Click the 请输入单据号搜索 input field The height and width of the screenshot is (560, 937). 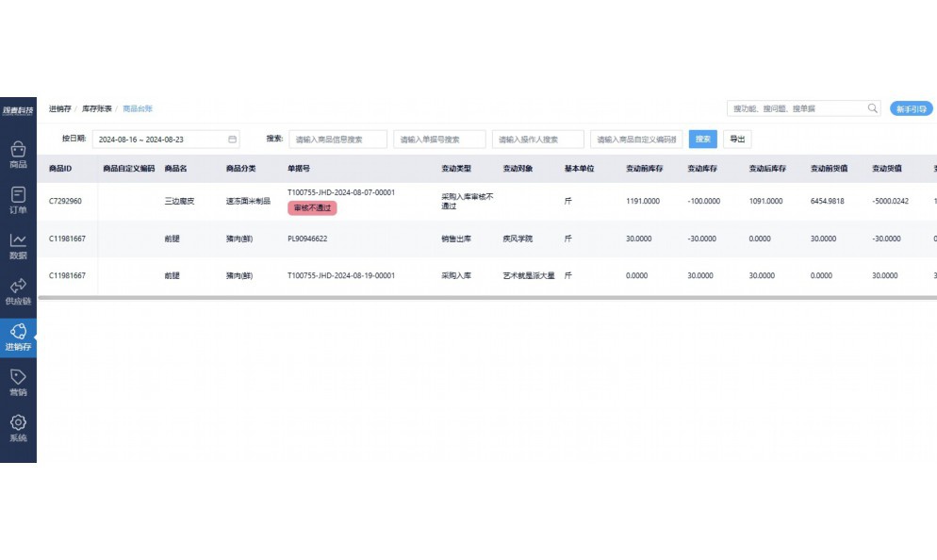tap(439, 139)
